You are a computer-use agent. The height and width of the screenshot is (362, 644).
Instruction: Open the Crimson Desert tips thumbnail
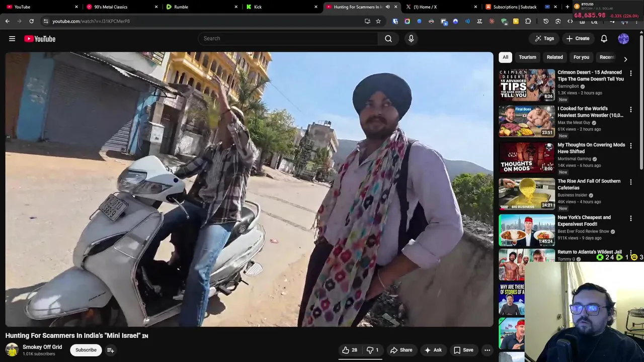(527, 85)
